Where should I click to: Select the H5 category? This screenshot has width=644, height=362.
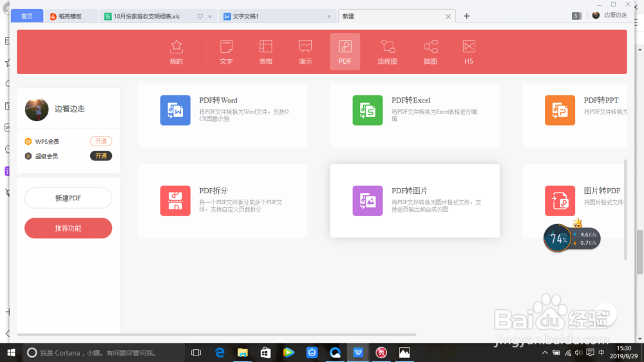[x=469, y=52]
